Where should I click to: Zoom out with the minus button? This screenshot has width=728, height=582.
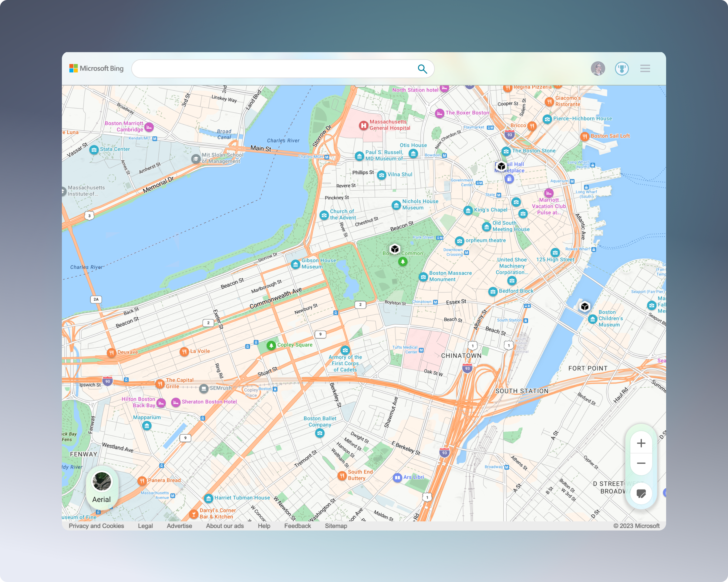pyautogui.click(x=641, y=463)
